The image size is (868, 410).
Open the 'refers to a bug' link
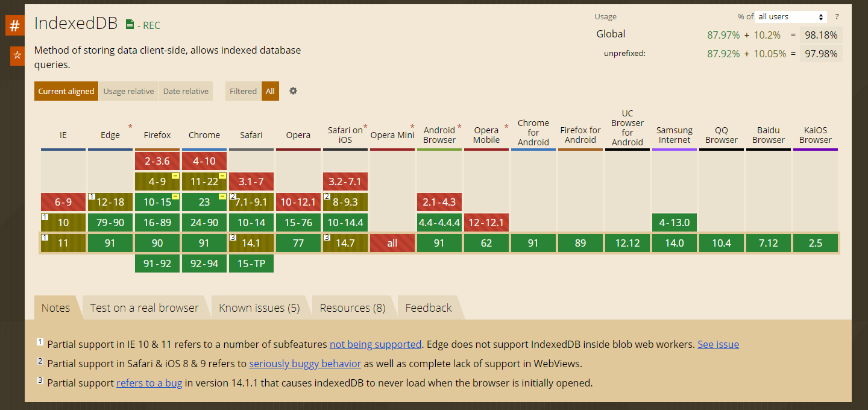[149, 383]
